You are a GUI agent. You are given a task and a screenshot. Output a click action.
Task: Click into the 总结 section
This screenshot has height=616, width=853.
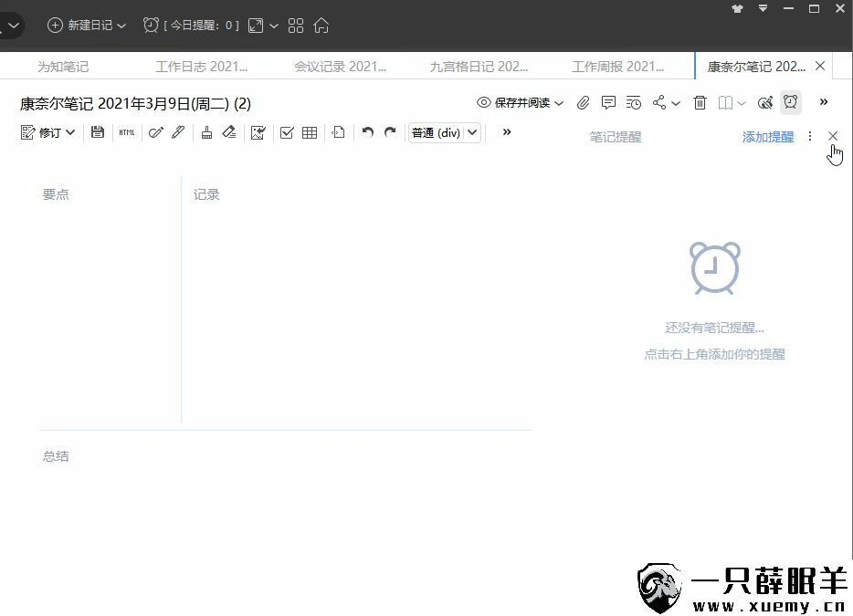286,456
